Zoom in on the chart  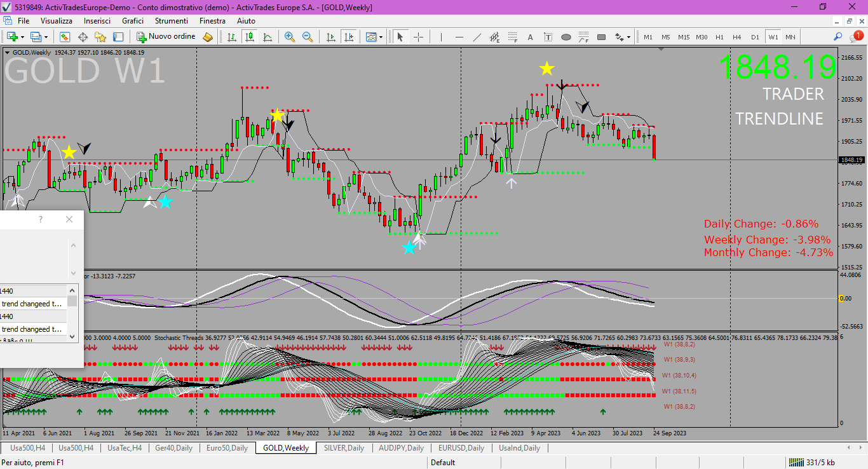tap(290, 37)
